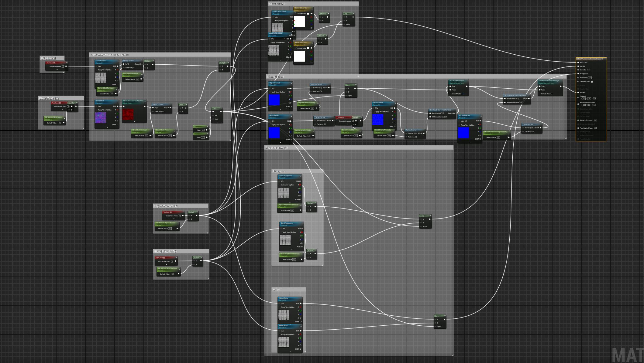644x363 pixels.
Task: Click output pin of TexCoord[1] in UV Channel
Action: pos(67,66)
